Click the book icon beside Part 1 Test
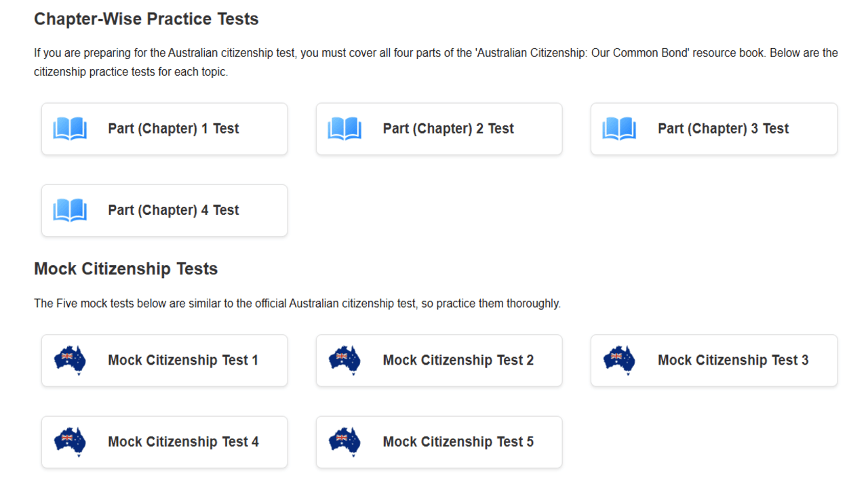Screen dimensions: 868x488 70,129
